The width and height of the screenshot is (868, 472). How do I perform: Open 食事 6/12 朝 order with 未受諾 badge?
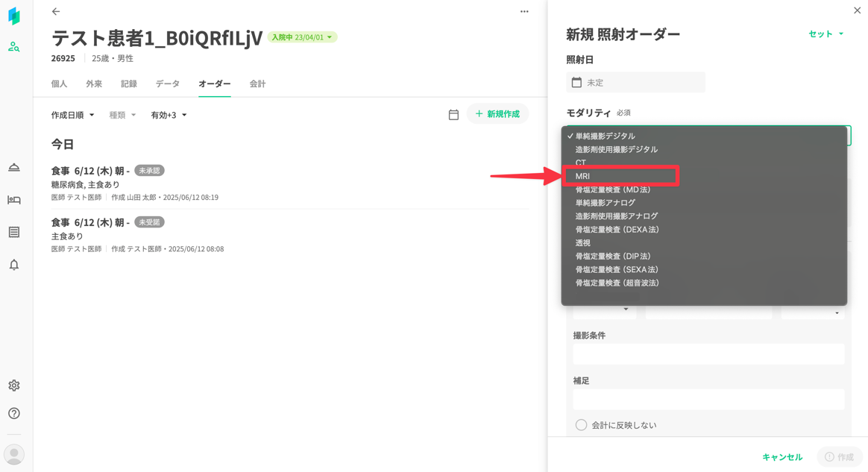pyautogui.click(x=289, y=235)
